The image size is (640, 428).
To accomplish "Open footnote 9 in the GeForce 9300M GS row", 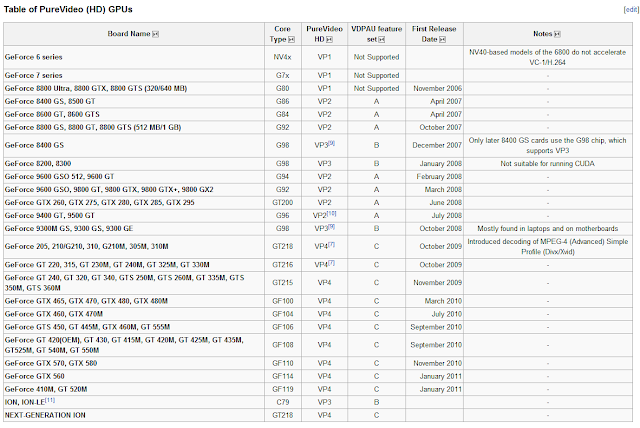I will 332,226.
